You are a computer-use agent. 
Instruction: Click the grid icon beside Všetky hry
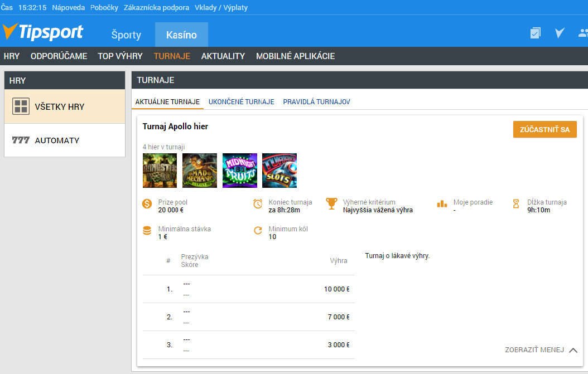coord(21,106)
